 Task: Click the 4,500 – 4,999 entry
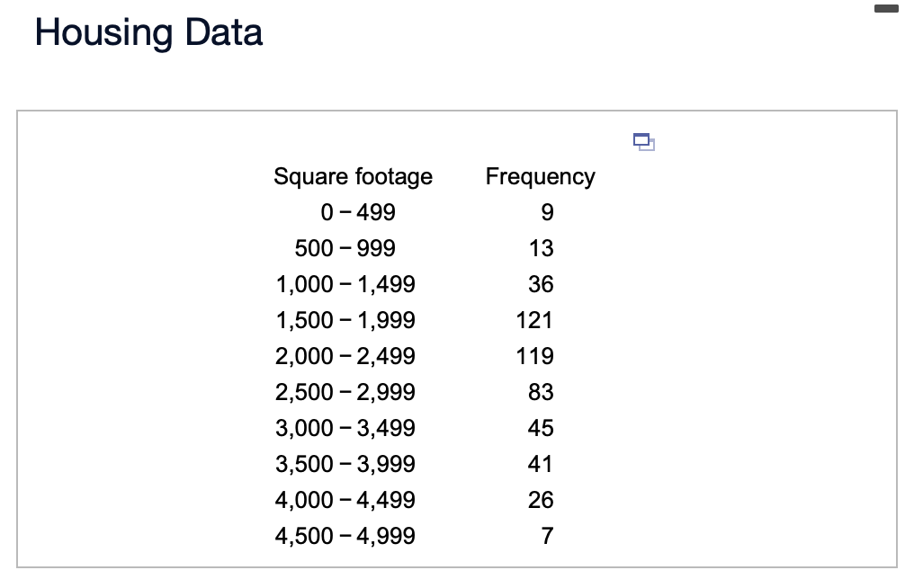click(345, 536)
